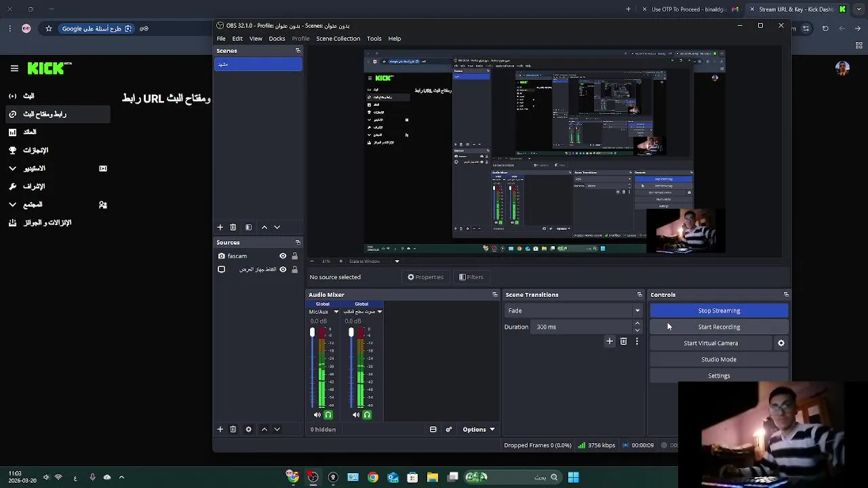
Task: Add a new source with plus icon
Action: 220,429
